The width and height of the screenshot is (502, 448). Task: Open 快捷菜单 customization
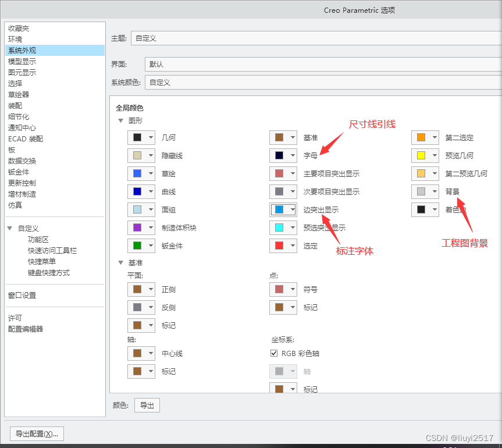pyautogui.click(x=42, y=261)
